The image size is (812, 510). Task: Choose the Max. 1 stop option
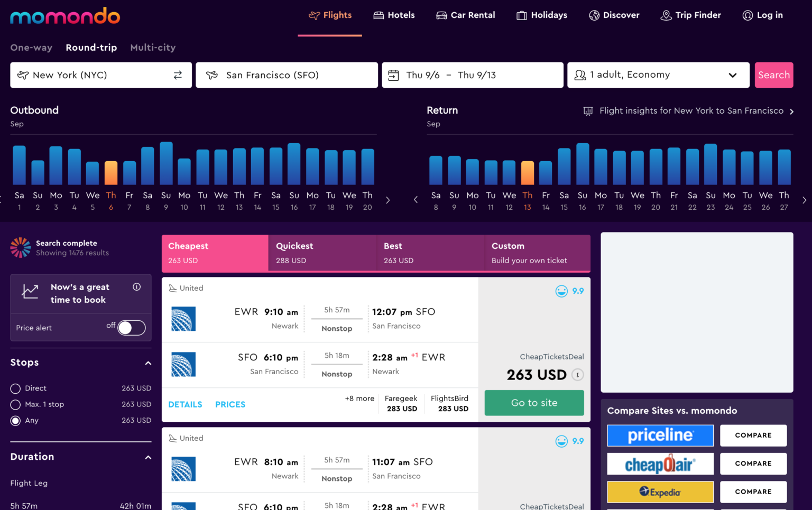pos(15,404)
